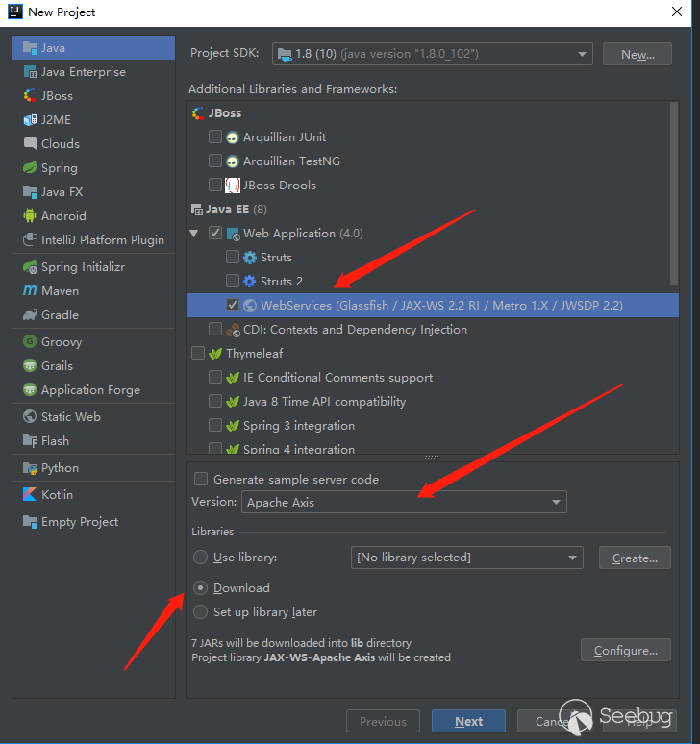
Task: Check Java 8 Time API compatibility
Action: 215,401
